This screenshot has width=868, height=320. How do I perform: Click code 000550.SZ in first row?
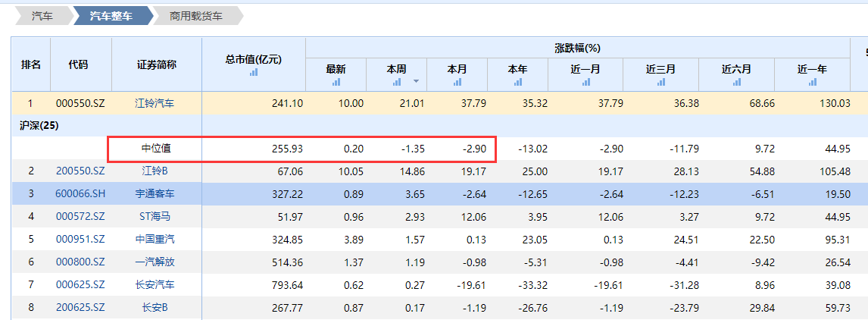(80, 103)
